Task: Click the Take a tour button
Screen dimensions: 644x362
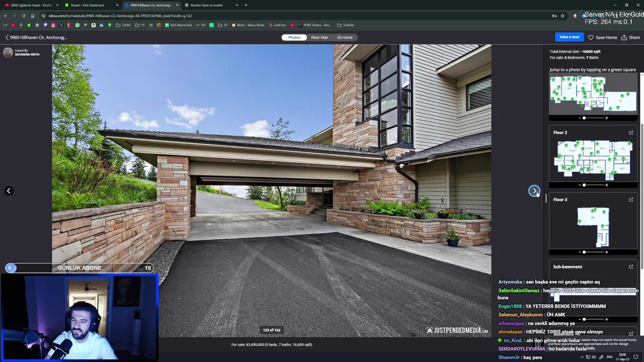Action: [570, 37]
